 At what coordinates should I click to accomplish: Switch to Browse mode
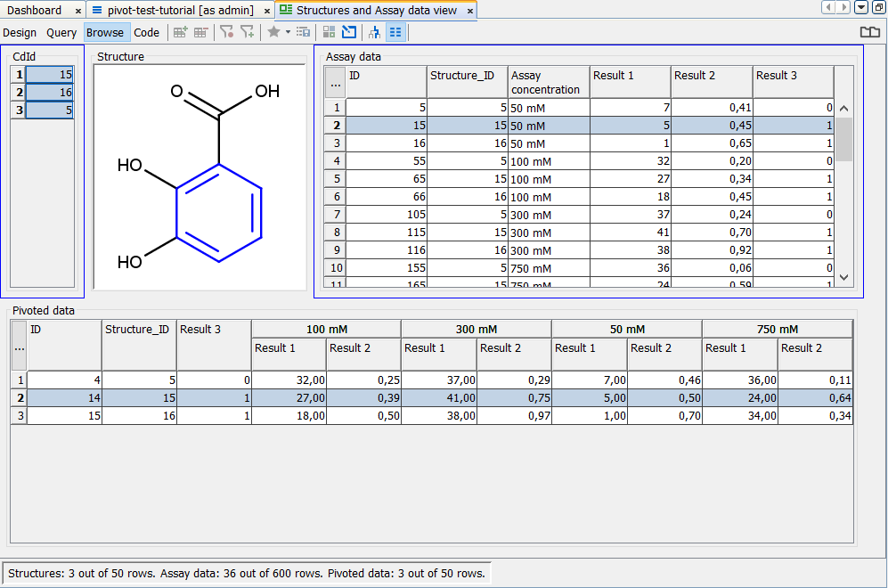[x=105, y=33]
